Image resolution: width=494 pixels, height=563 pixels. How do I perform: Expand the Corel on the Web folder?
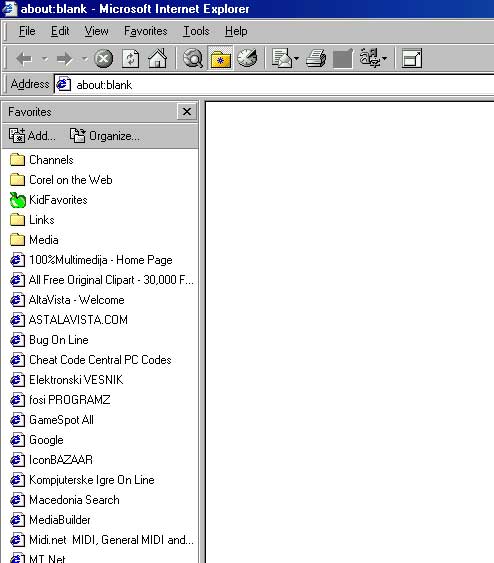(61, 180)
